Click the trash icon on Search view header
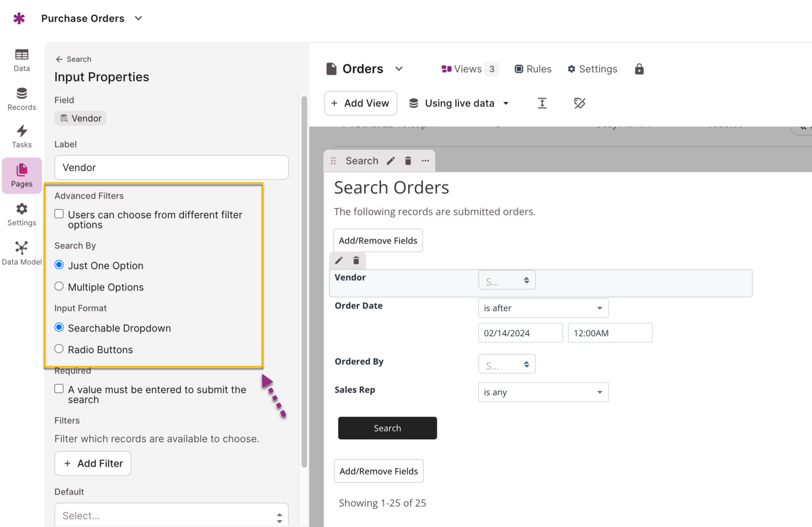 pyautogui.click(x=408, y=161)
